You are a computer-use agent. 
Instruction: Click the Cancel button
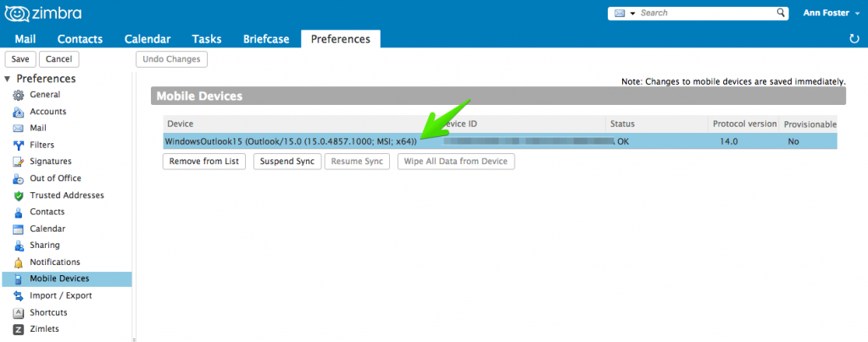[58, 59]
